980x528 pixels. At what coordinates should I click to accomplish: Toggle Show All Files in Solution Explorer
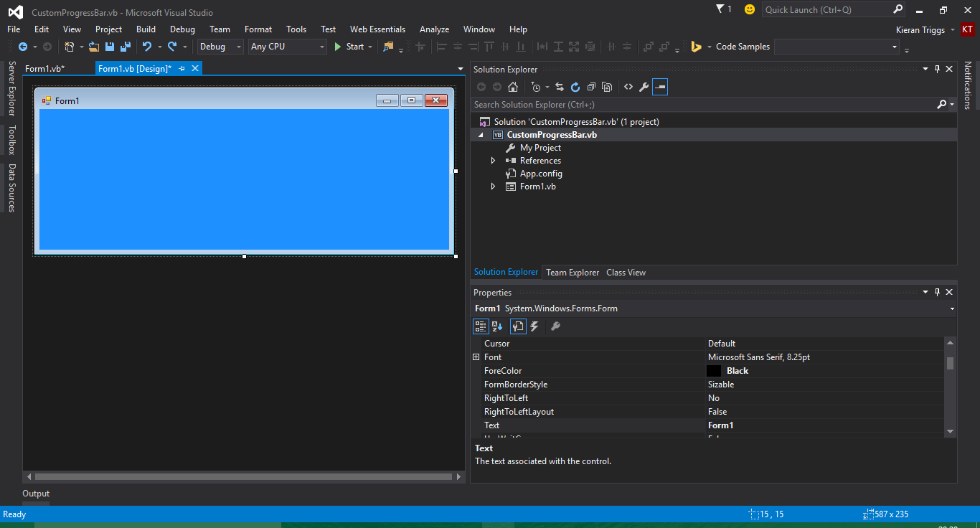[x=607, y=87]
